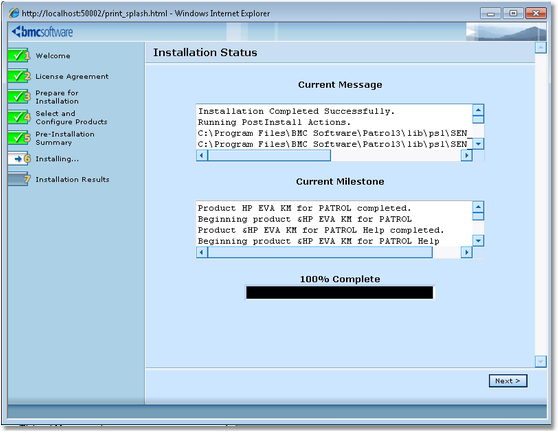Viewport: 558px width, 433px height.
Task: Click the green checkmark for step 5 Pre-Installation Summary
Action: [x=19, y=138]
